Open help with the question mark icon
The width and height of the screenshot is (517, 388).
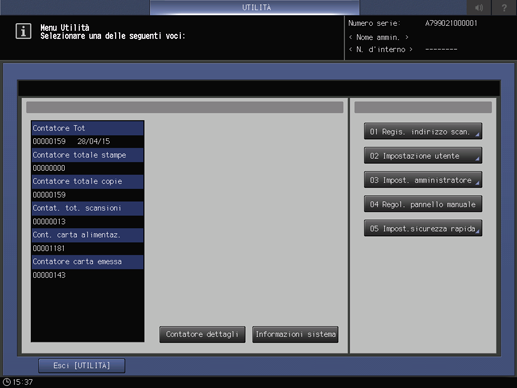point(504,7)
